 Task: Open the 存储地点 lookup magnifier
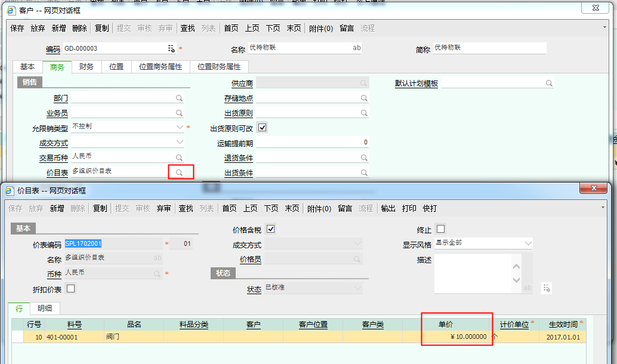364,98
